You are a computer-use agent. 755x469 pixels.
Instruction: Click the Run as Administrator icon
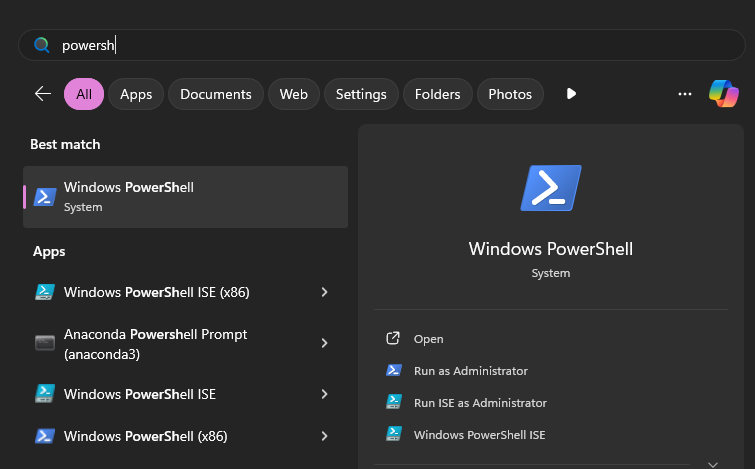[394, 370]
